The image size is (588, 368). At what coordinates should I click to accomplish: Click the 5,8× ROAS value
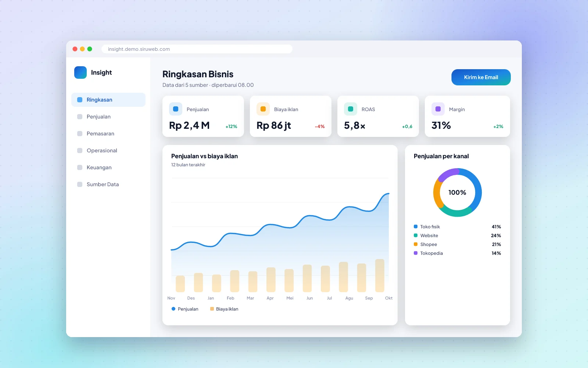click(355, 126)
